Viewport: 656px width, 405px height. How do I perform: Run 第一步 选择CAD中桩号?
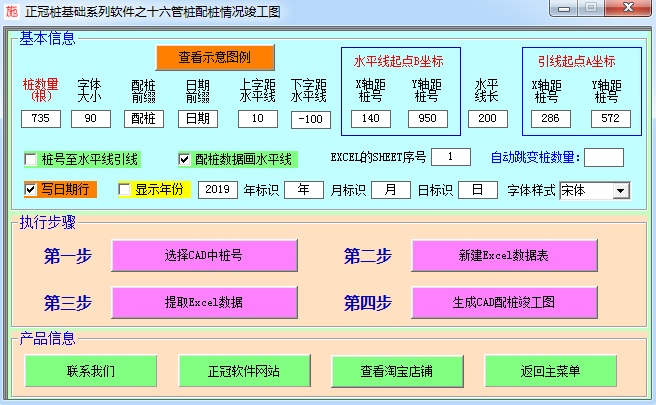[x=204, y=255]
